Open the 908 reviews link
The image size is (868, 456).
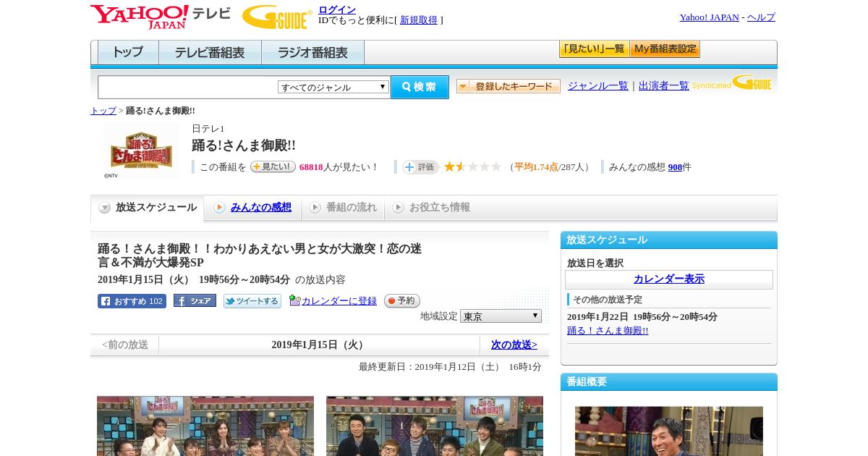tap(675, 167)
